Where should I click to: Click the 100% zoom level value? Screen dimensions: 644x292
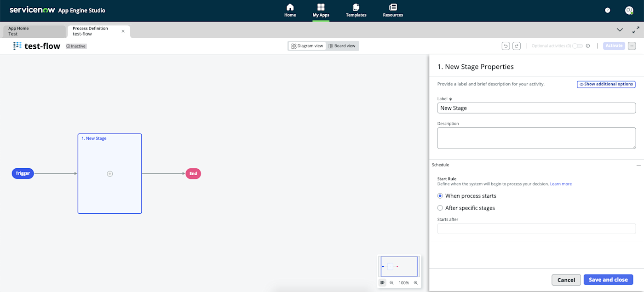pyautogui.click(x=404, y=283)
